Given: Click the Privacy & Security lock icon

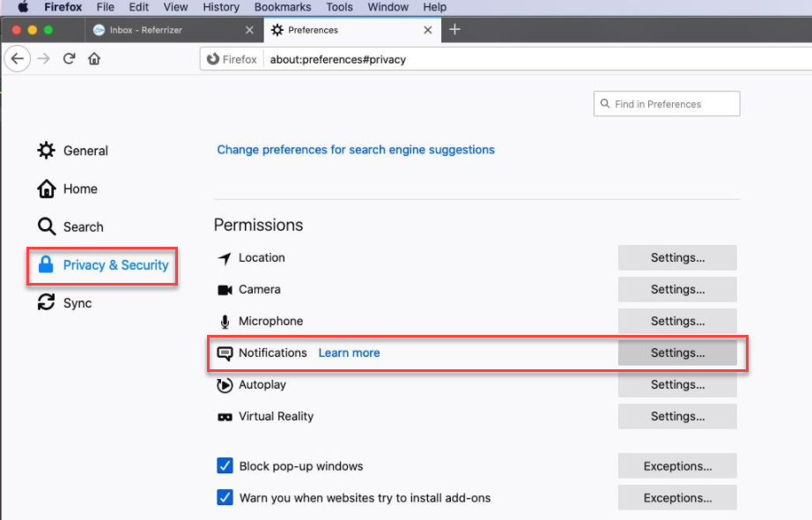Looking at the screenshot, I should pyautogui.click(x=46, y=264).
